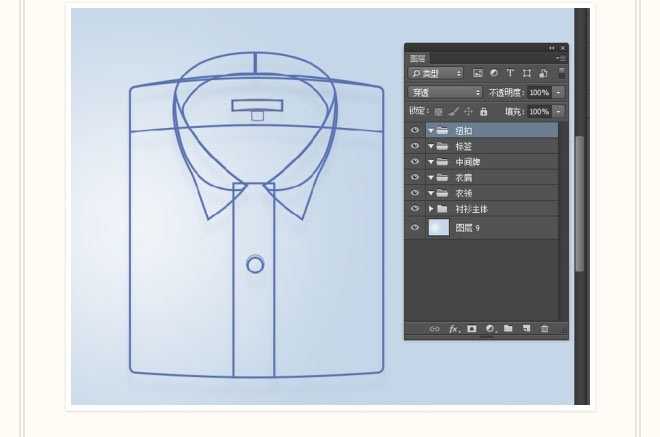The image size is (660, 437).
Task: Open the fx layer style menu
Action: click(x=453, y=328)
